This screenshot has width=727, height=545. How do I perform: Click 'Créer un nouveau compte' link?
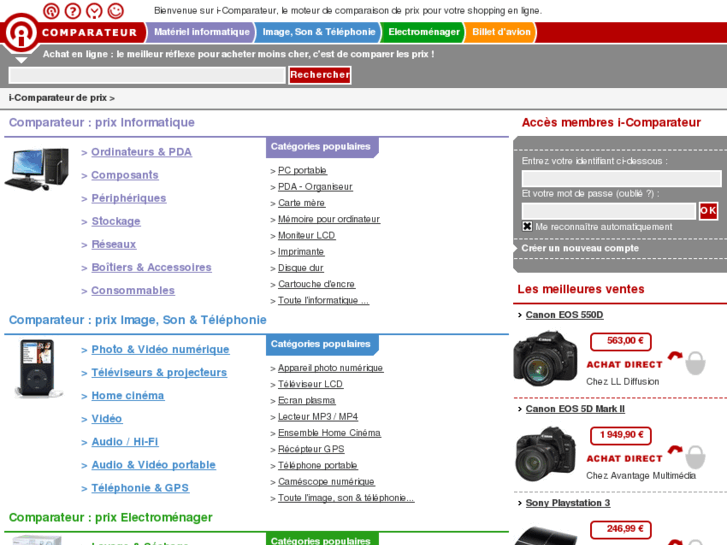pos(580,248)
